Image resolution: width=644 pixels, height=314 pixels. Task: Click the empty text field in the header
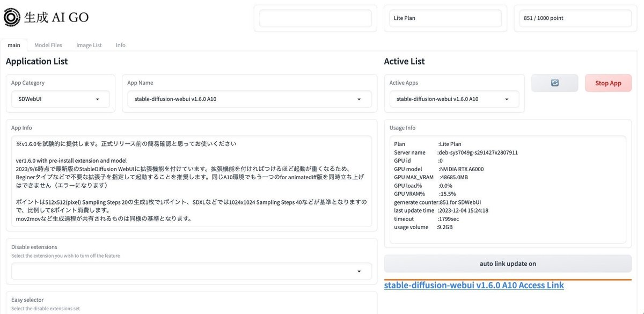pos(315,18)
